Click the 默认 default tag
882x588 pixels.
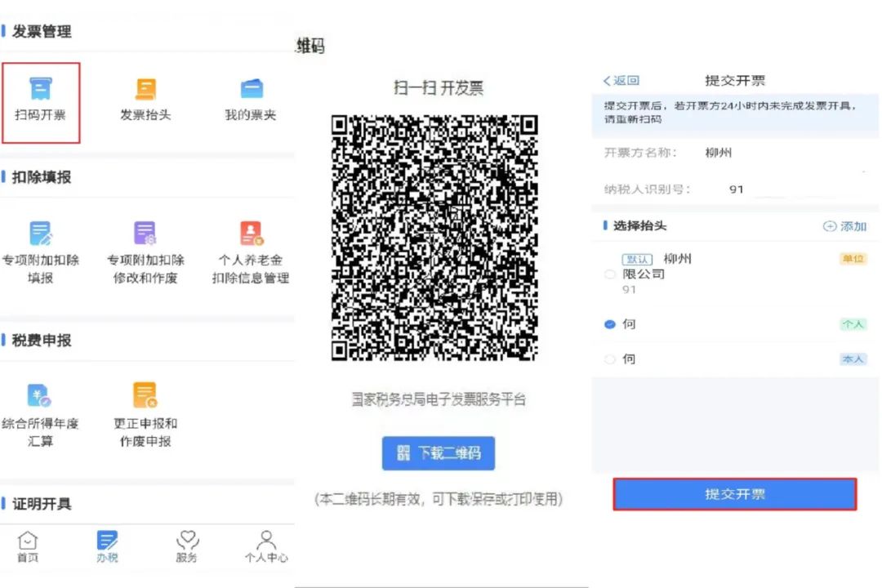point(637,260)
